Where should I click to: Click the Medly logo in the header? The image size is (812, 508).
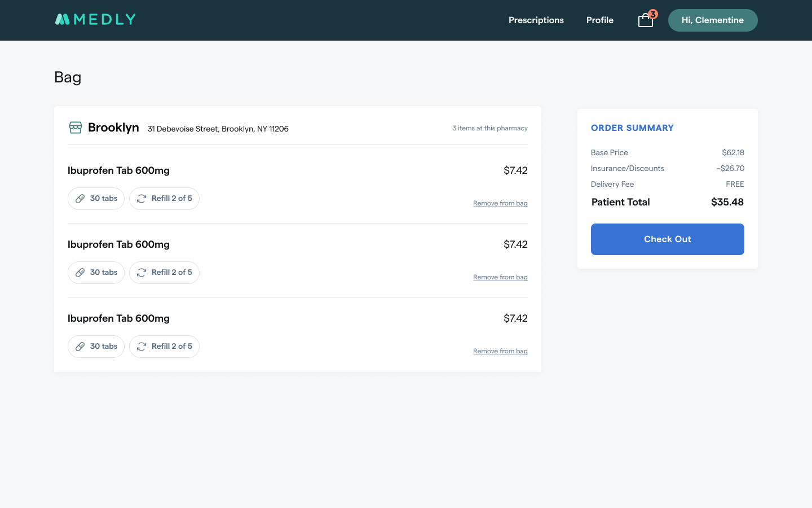pos(95,20)
